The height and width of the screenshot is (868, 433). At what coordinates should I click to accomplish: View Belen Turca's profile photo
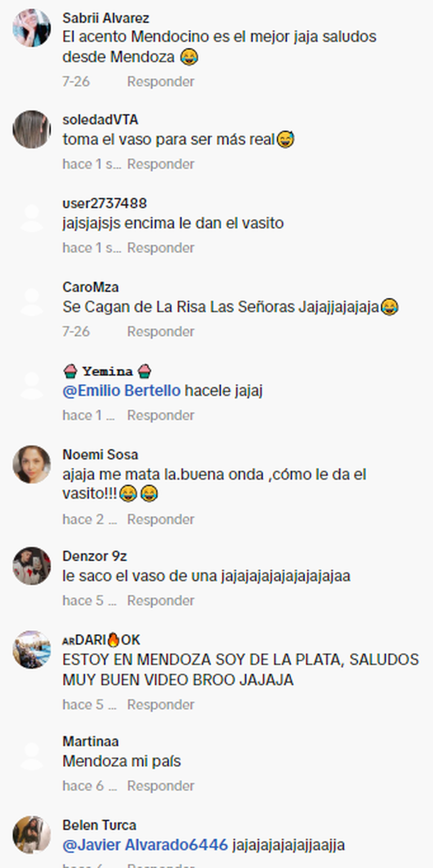(x=32, y=835)
